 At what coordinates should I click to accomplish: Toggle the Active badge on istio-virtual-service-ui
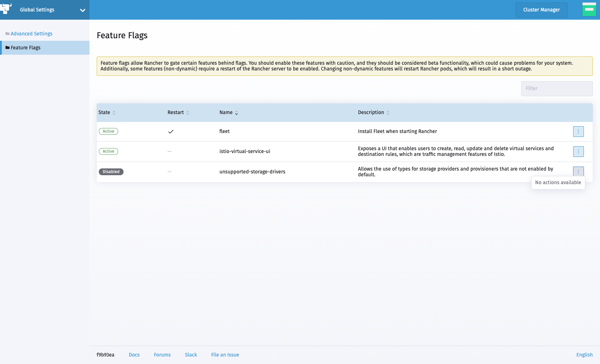coord(108,151)
